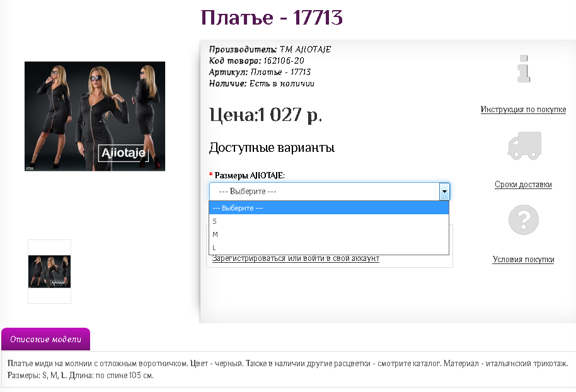Viewport: 576px width, 392px height.
Task: Click the Платье - 17713 page title
Action: [272, 17]
